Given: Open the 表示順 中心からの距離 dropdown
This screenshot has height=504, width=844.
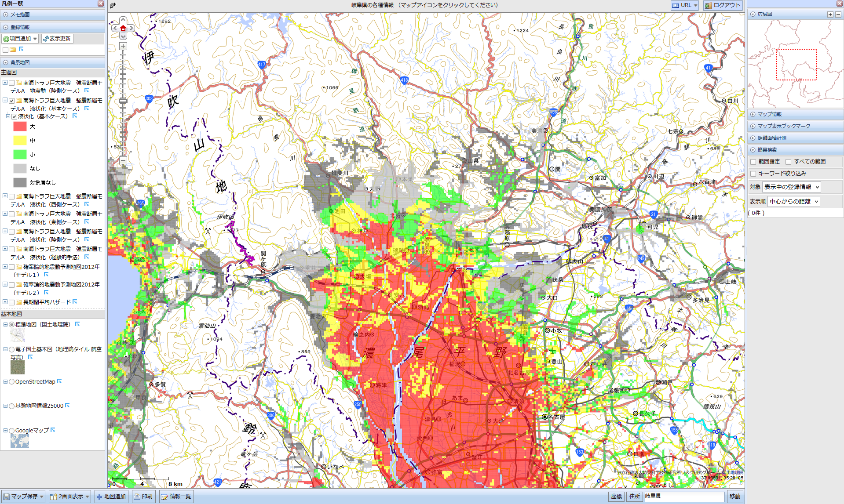Looking at the screenshot, I should [794, 201].
